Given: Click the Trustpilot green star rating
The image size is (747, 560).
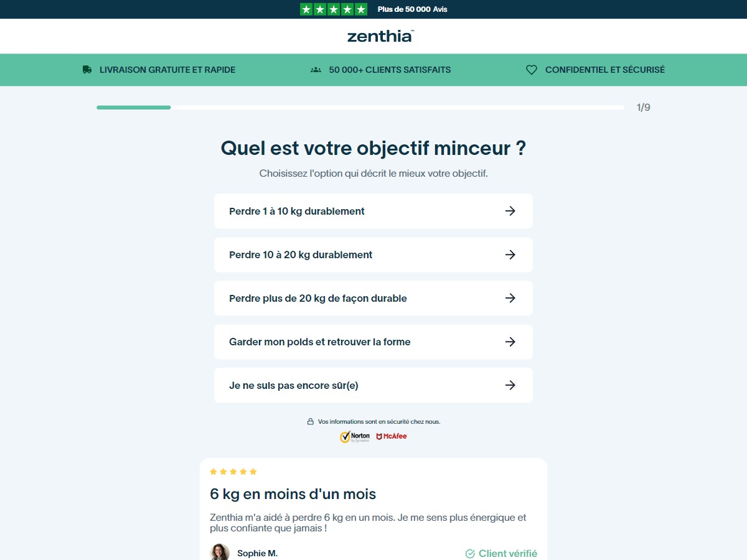Looking at the screenshot, I should 334,9.
